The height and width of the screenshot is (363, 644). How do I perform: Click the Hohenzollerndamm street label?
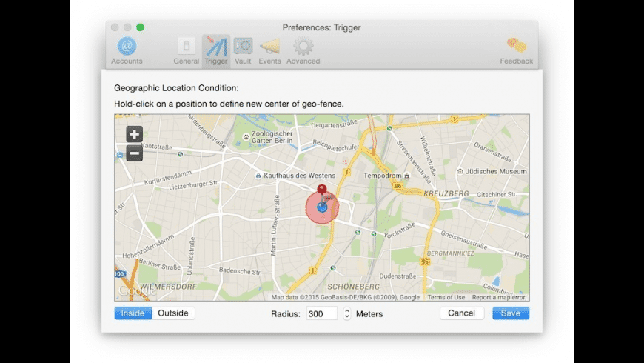tap(148, 247)
